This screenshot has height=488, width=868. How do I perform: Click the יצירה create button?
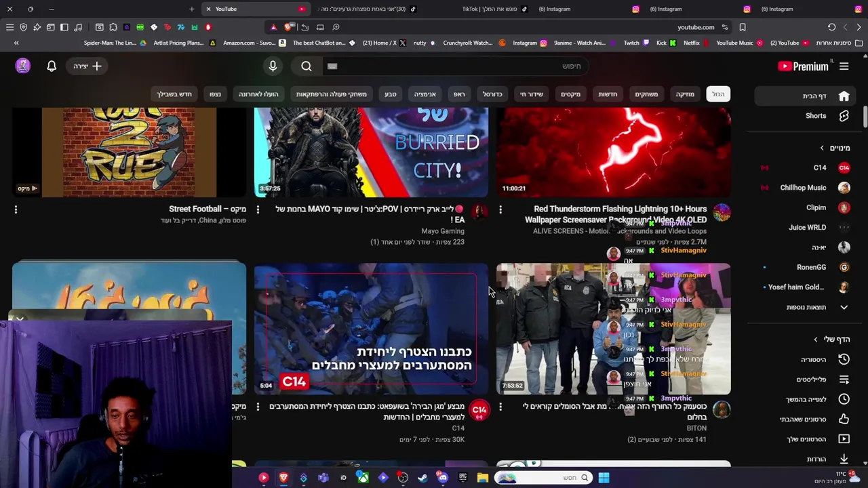coord(87,66)
